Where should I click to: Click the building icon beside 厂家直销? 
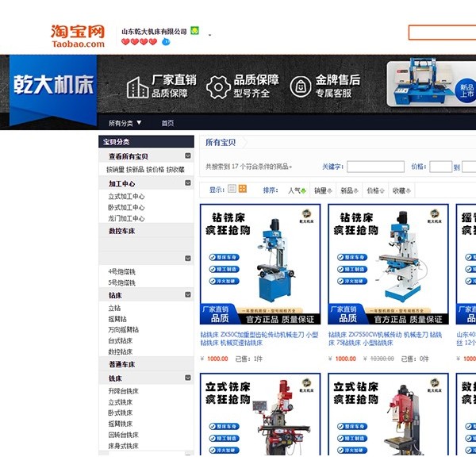click(137, 87)
